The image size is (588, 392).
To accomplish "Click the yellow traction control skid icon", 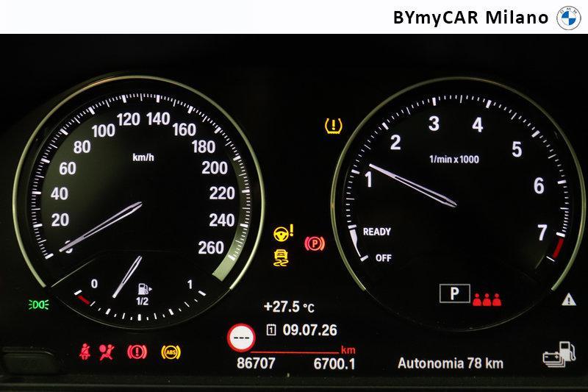I will (282, 257).
